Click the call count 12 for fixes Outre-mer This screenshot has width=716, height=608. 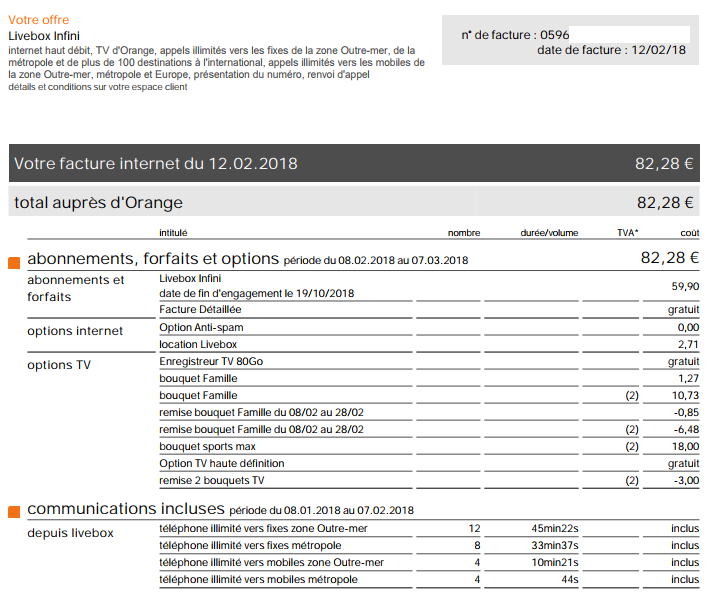tap(474, 529)
